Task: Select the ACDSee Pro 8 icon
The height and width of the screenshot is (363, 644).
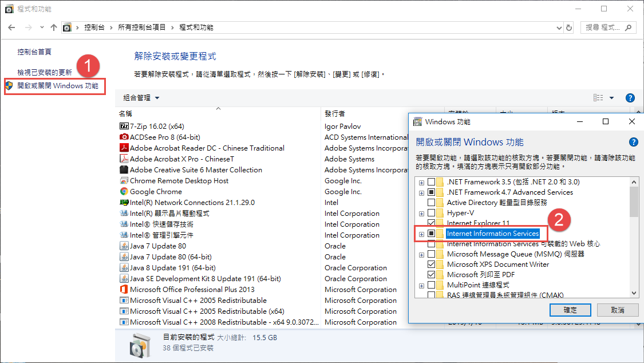Action: coord(124,137)
